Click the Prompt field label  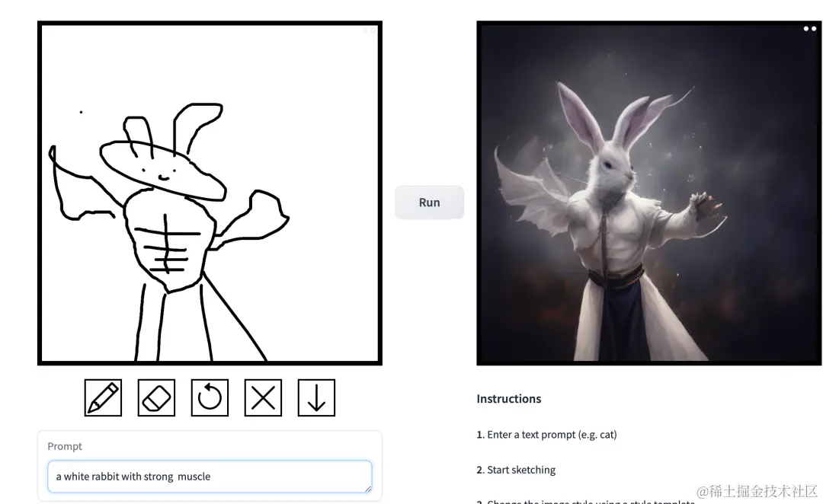point(65,446)
